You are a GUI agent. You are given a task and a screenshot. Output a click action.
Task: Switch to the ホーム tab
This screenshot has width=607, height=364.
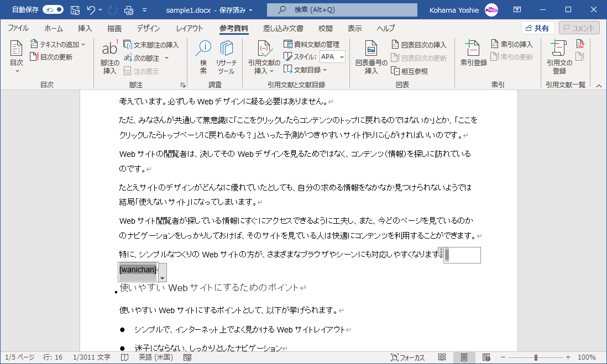54,28
